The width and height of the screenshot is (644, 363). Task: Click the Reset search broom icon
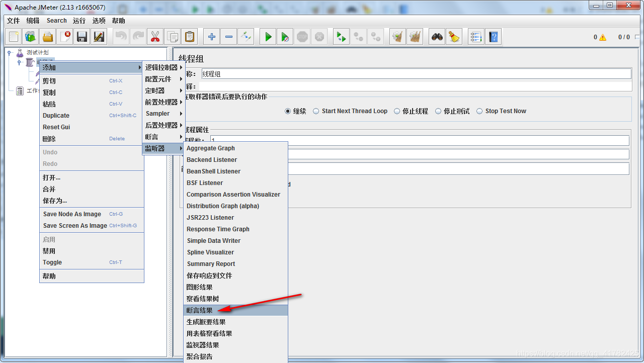coord(454,37)
